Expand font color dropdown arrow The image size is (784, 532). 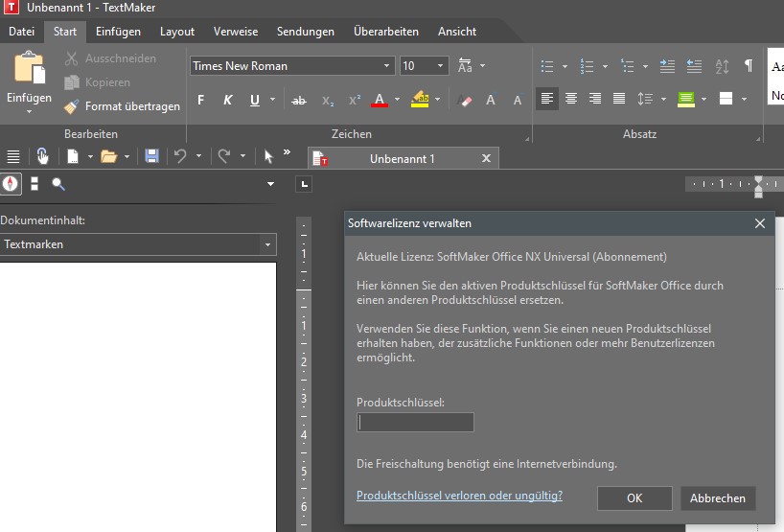pos(397,100)
